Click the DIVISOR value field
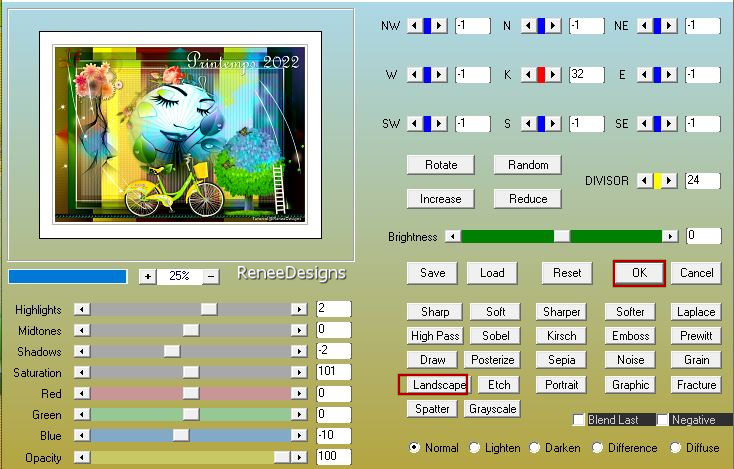The width and height of the screenshot is (734, 469). tap(703, 180)
